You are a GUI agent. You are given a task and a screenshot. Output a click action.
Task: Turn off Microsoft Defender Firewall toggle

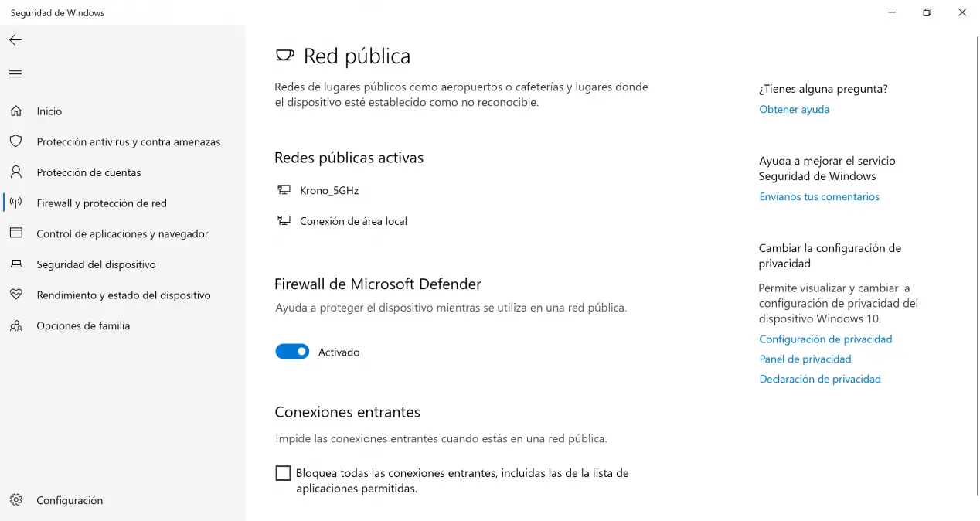pos(292,352)
